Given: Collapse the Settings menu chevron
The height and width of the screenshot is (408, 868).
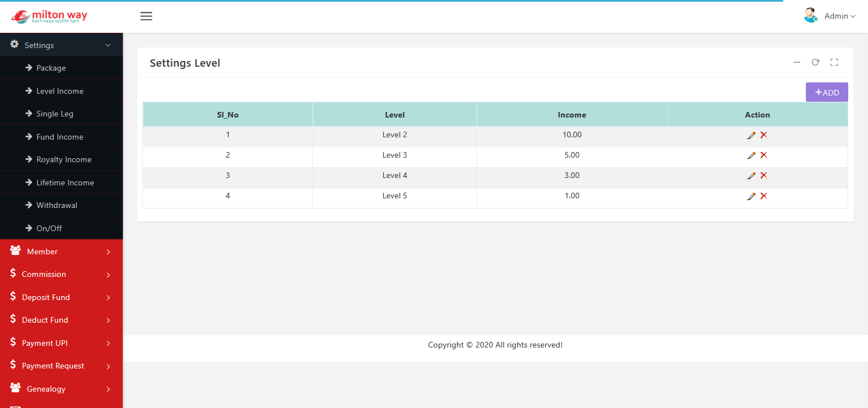Looking at the screenshot, I should [x=108, y=45].
